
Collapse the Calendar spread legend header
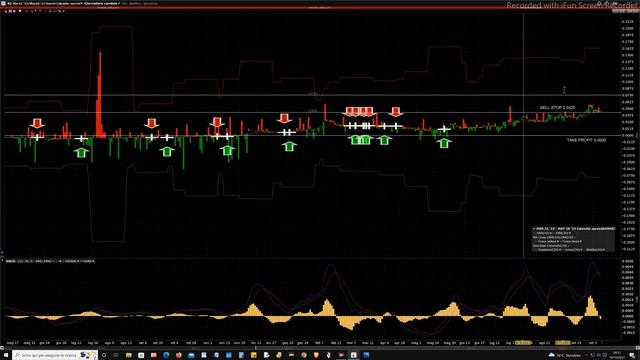coord(534,229)
